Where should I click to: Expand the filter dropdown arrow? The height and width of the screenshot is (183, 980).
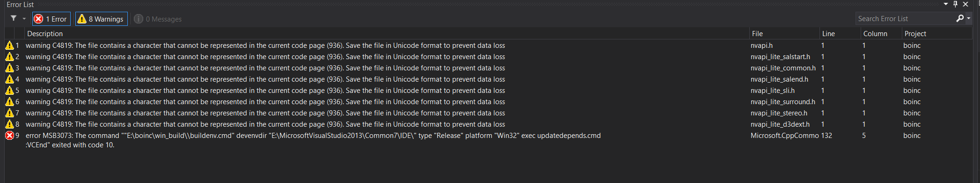(24, 19)
